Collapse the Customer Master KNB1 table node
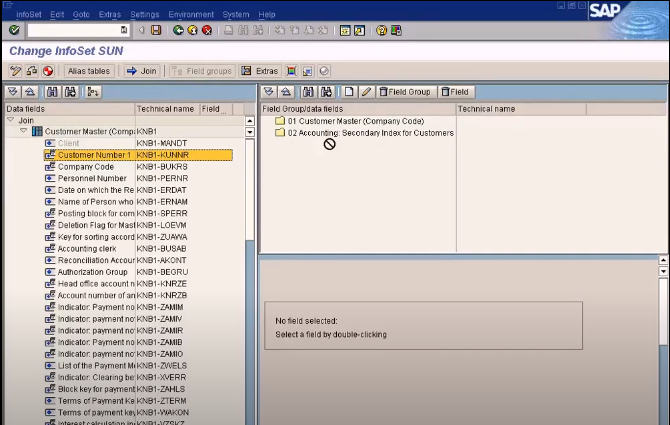This screenshot has height=425, width=670. pos(24,131)
